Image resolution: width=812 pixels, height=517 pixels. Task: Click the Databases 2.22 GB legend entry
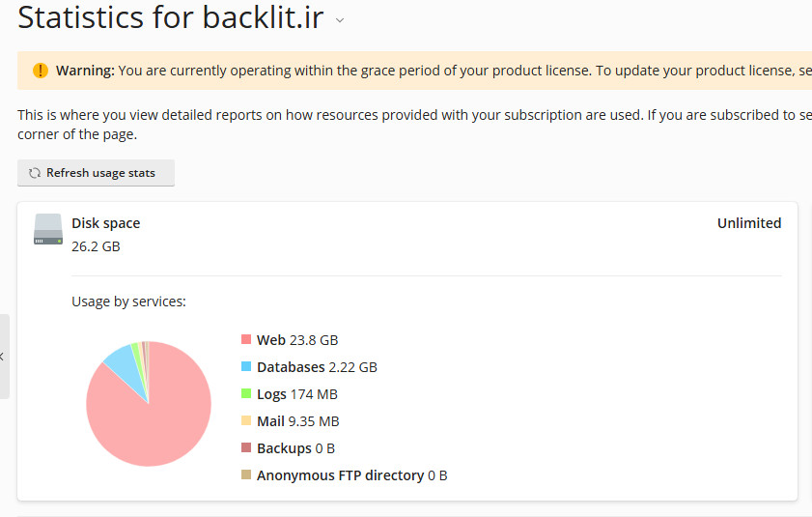point(317,367)
